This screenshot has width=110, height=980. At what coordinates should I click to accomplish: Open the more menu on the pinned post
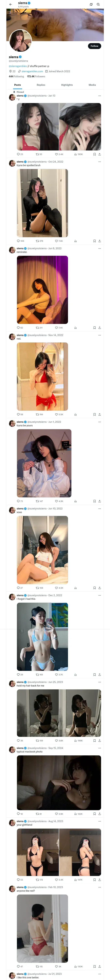(x=99, y=96)
